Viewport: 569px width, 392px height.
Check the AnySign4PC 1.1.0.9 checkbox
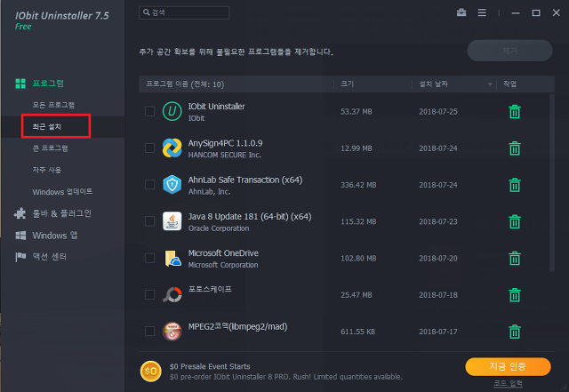pos(149,148)
